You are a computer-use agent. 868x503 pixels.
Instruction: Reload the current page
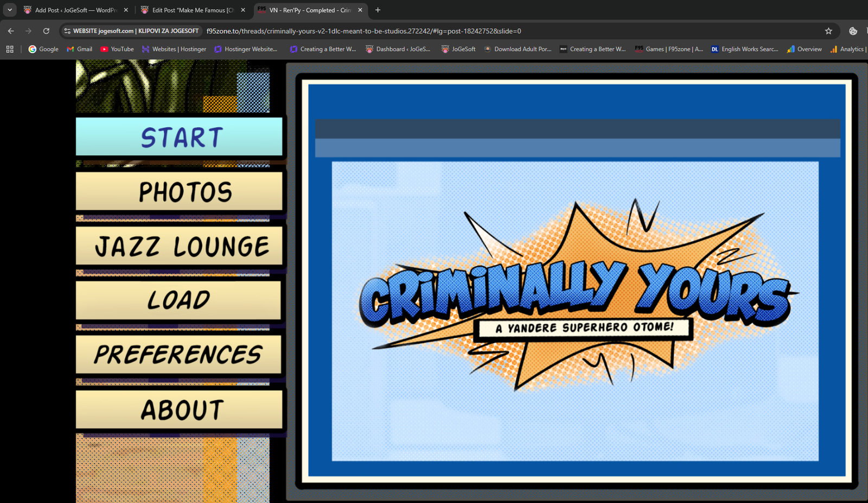pos(46,31)
